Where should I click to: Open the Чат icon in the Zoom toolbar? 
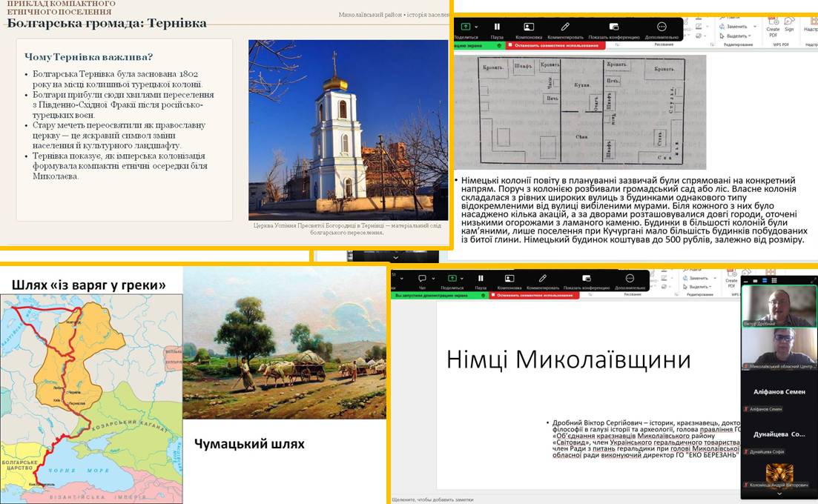pyautogui.click(x=422, y=279)
